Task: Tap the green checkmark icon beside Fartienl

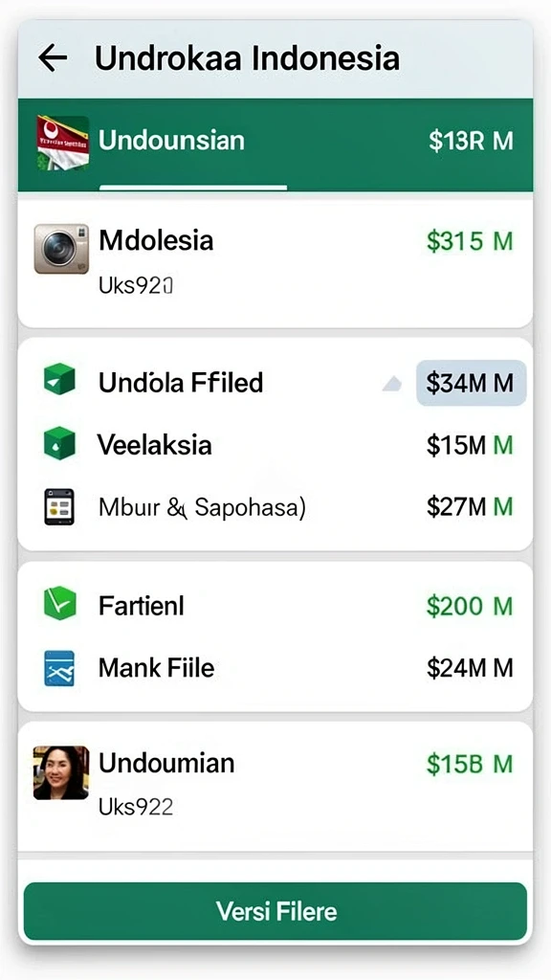Action: click(60, 603)
